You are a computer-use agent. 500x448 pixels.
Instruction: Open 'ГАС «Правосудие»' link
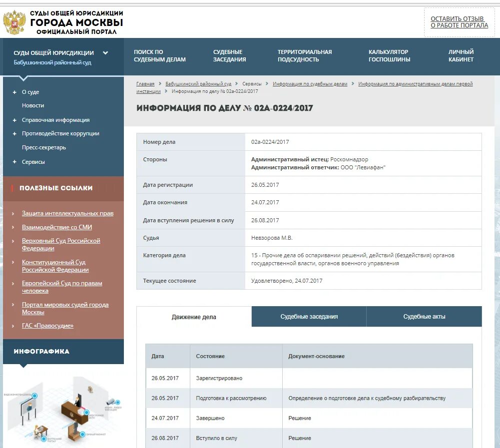[x=47, y=326]
